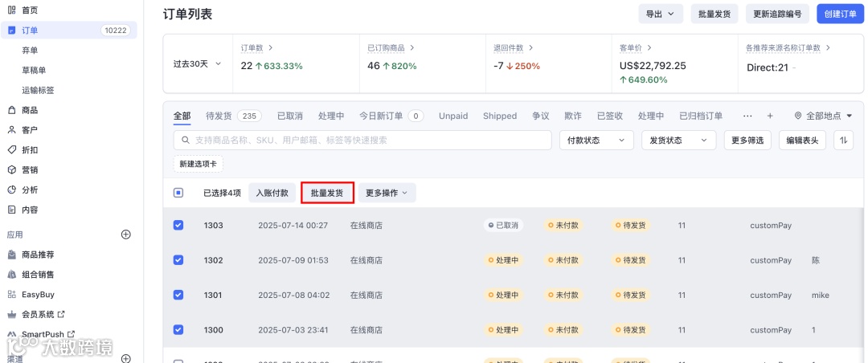This screenshot has height=363, width=868.
Task: Open 运输标签 submenu item
Action: [39, 90]
